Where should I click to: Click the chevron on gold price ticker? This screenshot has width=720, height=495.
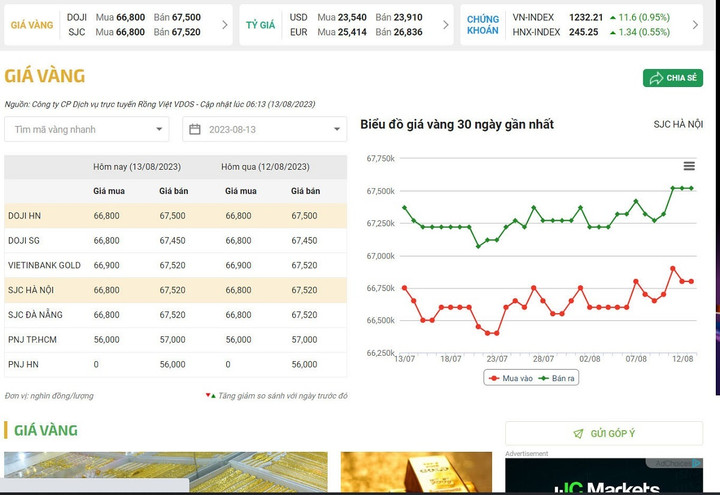[224, 25]
